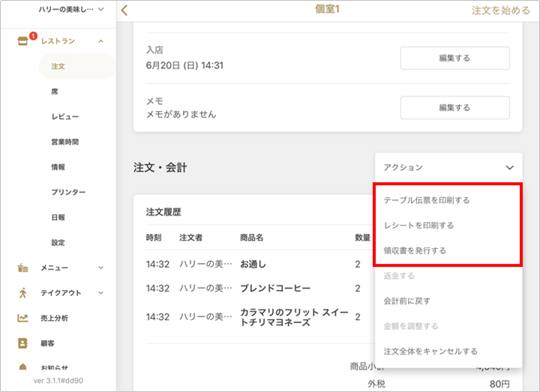
Task: Click the 商品名 column header
Action: pos(252,238)
